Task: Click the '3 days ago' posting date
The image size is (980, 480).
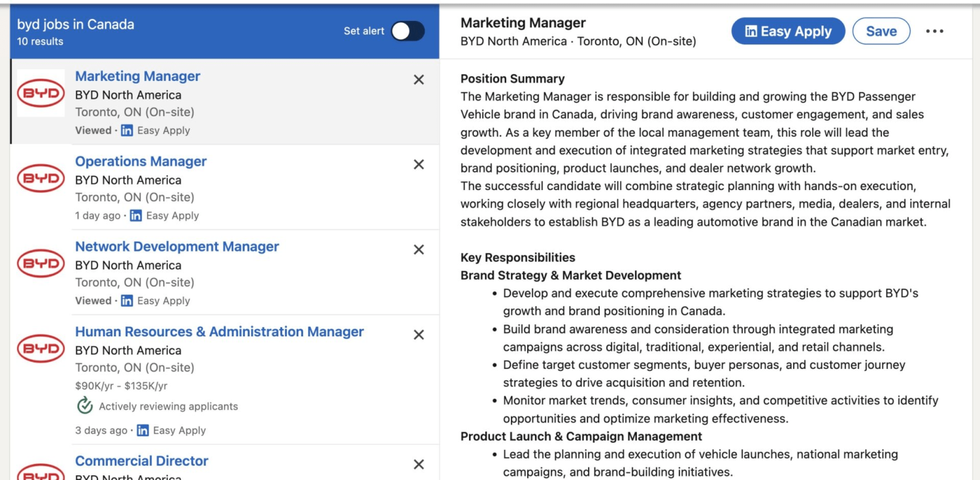Action: tap(101, 430)
